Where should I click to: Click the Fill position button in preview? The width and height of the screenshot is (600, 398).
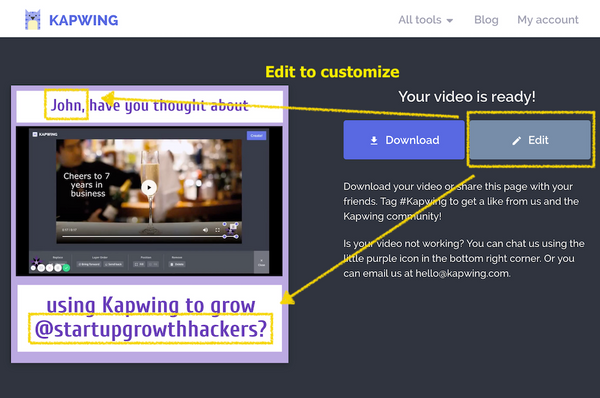tap(139, 264)
